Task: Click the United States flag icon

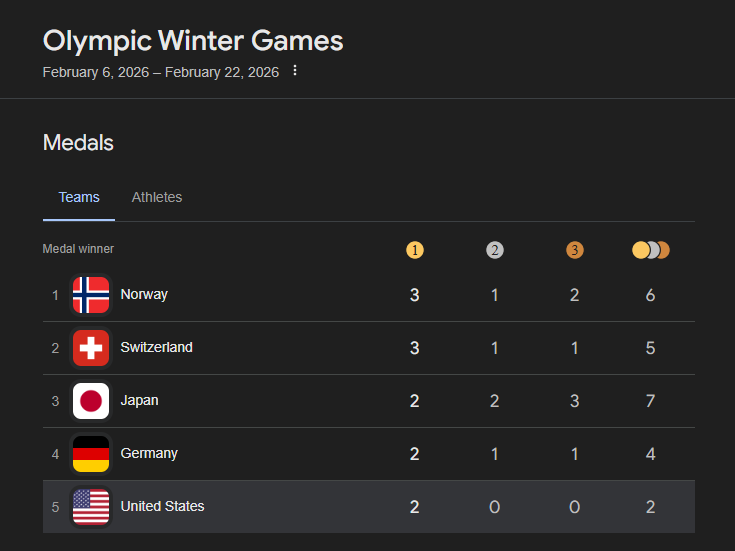Action: click(91, 507)
